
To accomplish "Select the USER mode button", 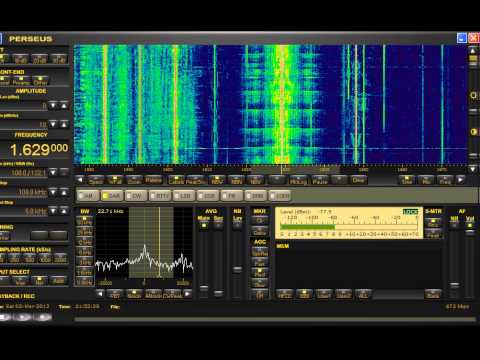I will (x=280, y=196).
